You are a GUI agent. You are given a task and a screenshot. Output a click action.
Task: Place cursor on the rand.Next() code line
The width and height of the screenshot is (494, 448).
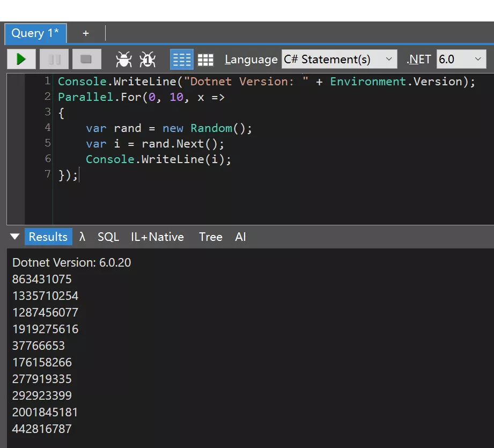coord(154,144)
